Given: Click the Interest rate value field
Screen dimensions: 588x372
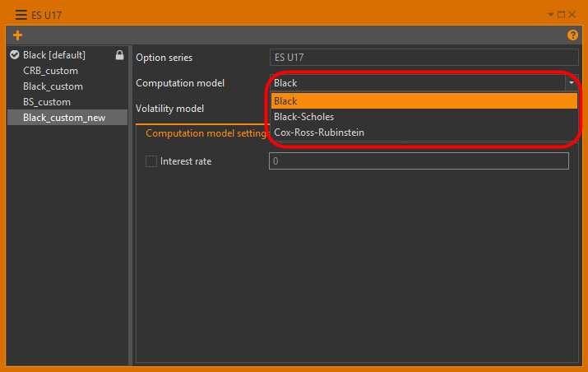Looking at the screenshot, I should pos(419,161).
